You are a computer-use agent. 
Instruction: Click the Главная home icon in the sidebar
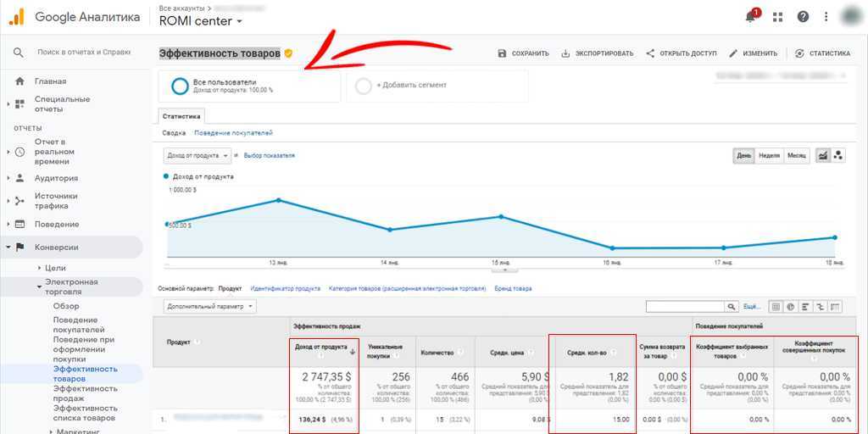tap(19, 81)
